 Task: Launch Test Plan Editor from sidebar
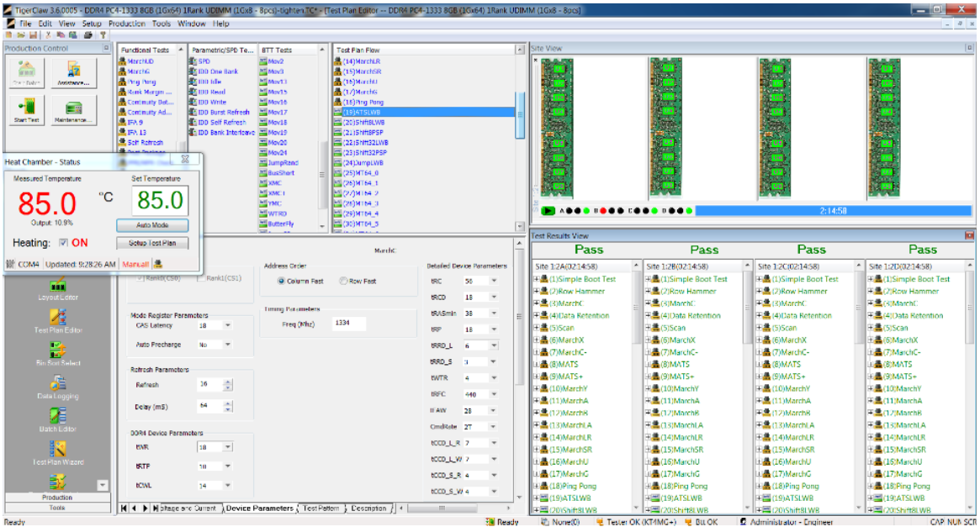pyautogui.click(x=57, y=319)
